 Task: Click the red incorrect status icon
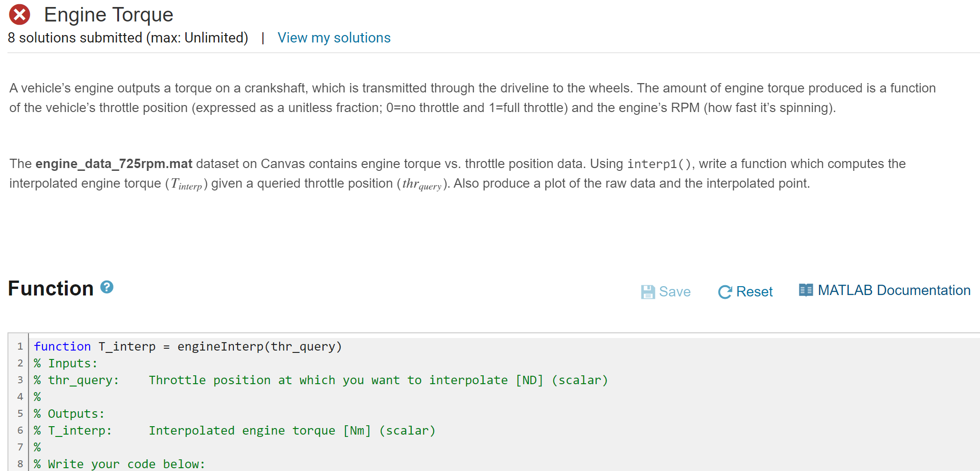click(20, 15)
